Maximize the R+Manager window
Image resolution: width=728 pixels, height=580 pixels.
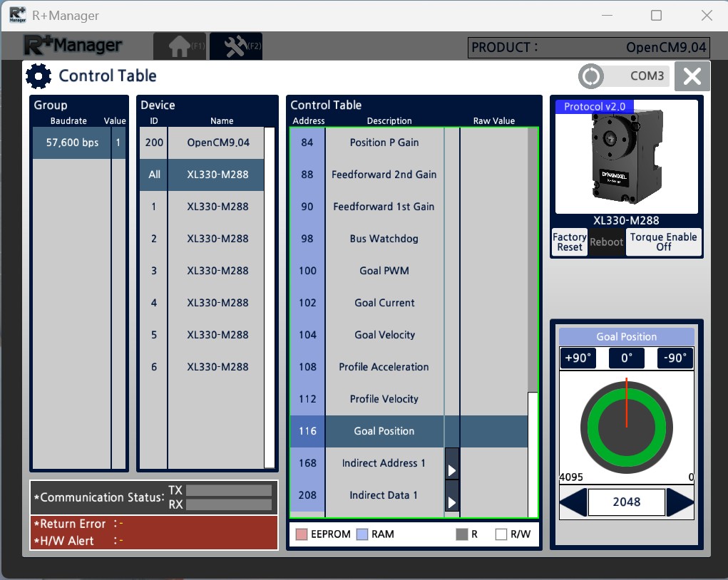657,15
